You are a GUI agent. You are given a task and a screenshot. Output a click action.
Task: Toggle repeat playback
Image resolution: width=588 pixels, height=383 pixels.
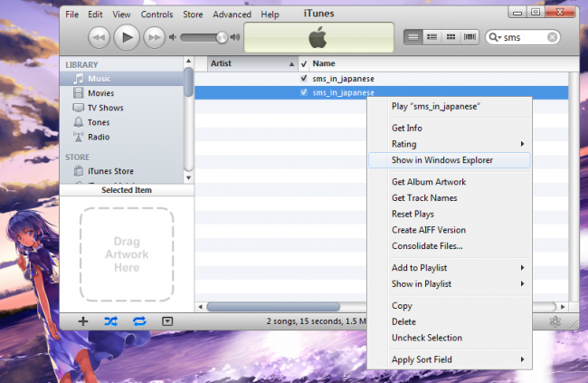139,321
